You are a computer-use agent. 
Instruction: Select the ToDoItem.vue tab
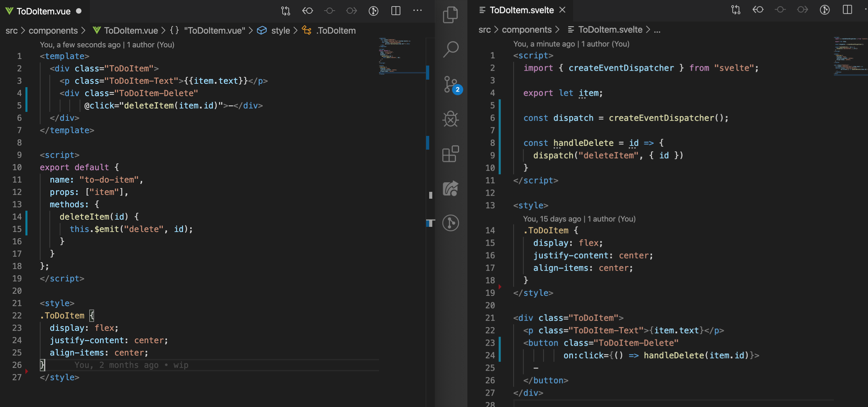coord(44,11)
